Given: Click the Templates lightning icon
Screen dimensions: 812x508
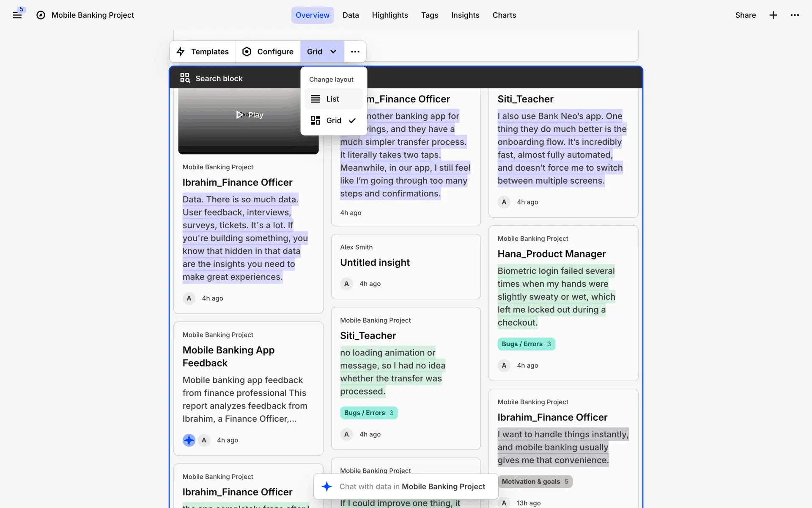Looking at the screenshot, I should pyautogui.click(x=181, y=52).
